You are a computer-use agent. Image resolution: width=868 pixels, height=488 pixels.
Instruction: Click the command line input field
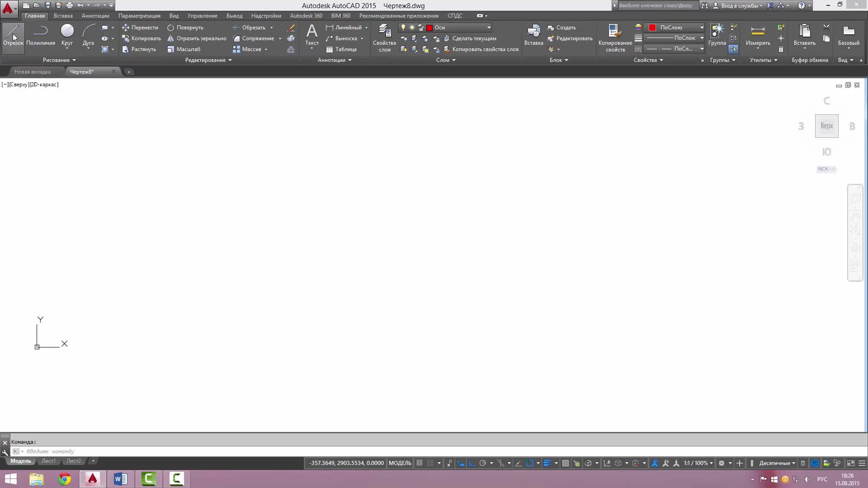tap(436, 451)
